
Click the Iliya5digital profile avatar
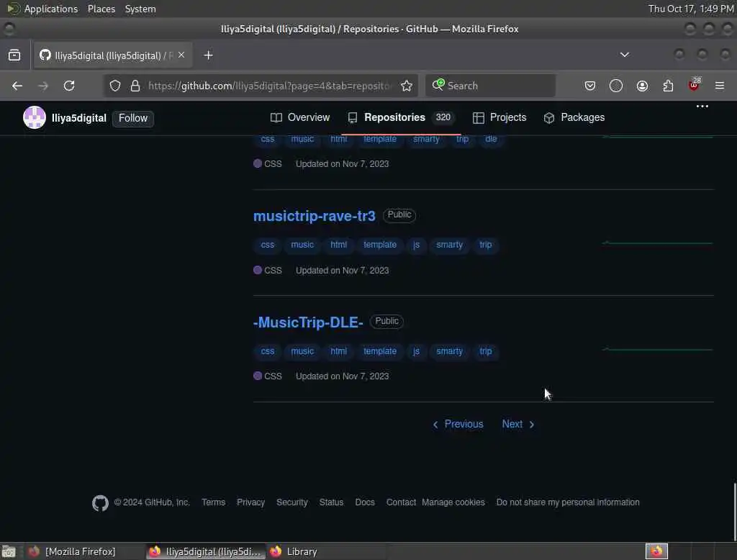point(35,117)
